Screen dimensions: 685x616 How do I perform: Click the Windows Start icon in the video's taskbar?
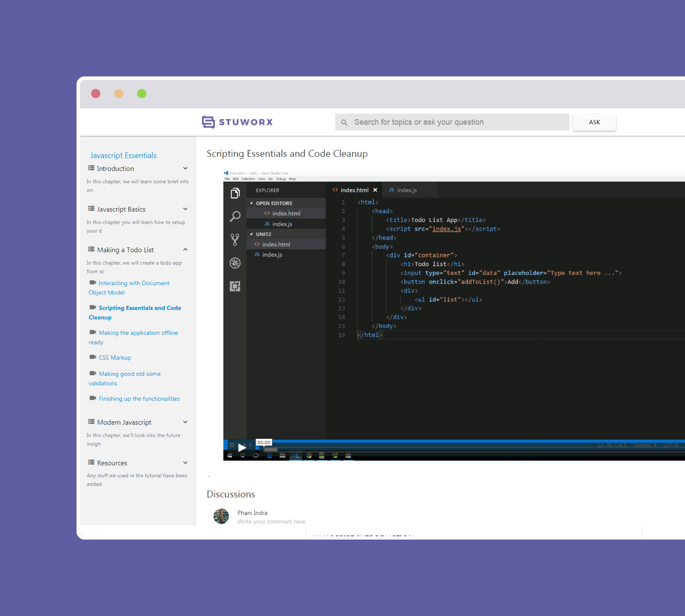click(x=229, y=455)
